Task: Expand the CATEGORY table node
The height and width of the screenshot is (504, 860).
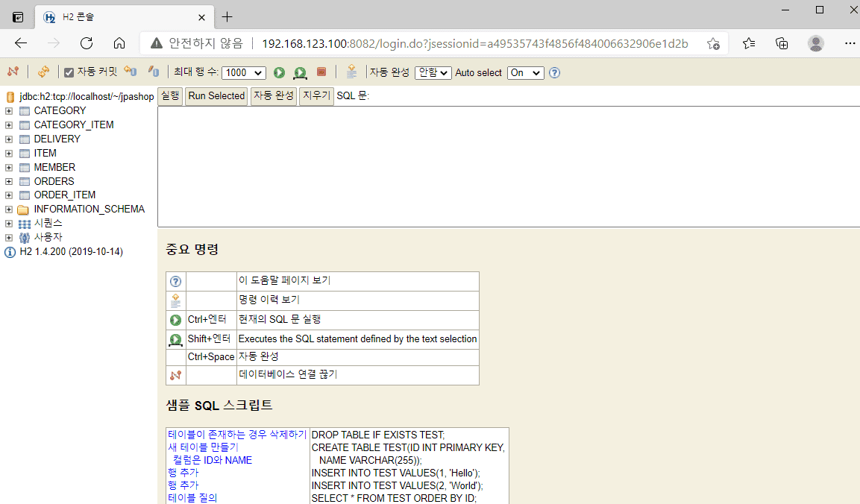Action: [9, 111]
